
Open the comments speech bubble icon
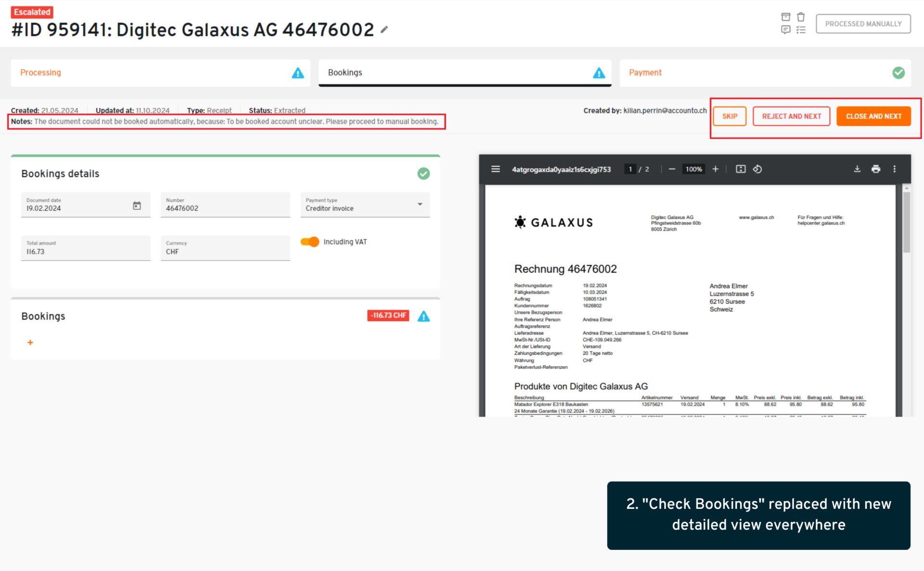tap(785, 30)
